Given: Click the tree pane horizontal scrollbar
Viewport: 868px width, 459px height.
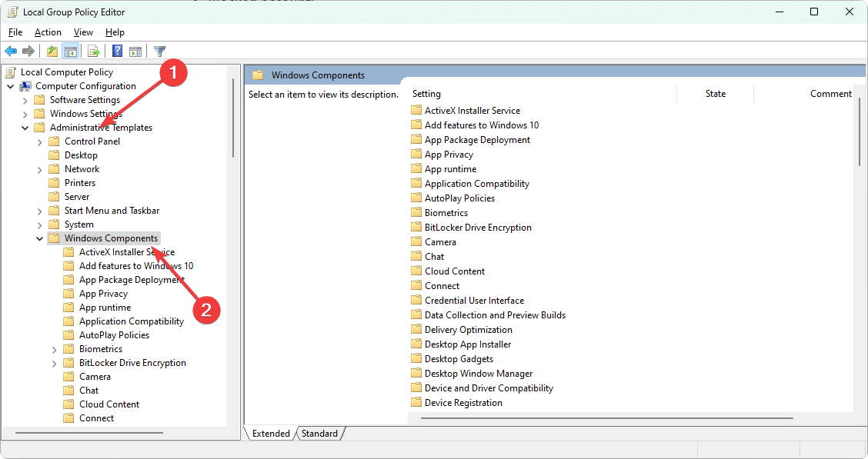Looking at the screenshot, I should (x=89, y=432).
